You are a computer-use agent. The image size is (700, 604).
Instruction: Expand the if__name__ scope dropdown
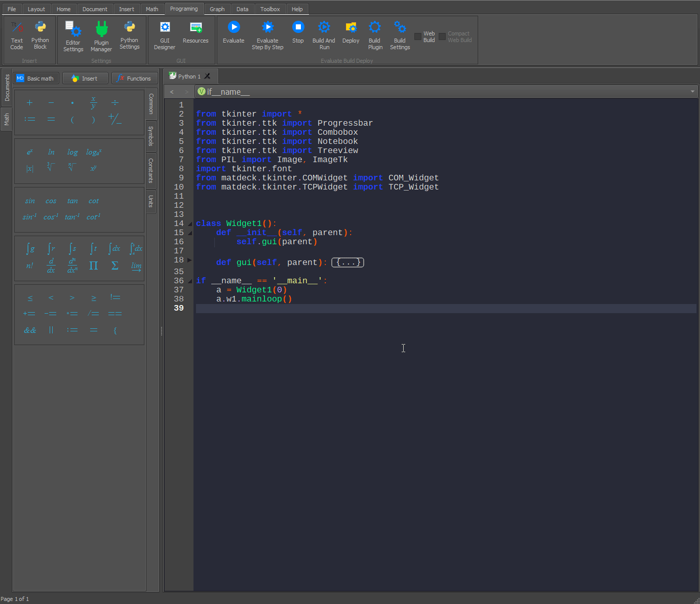[692, 92]
